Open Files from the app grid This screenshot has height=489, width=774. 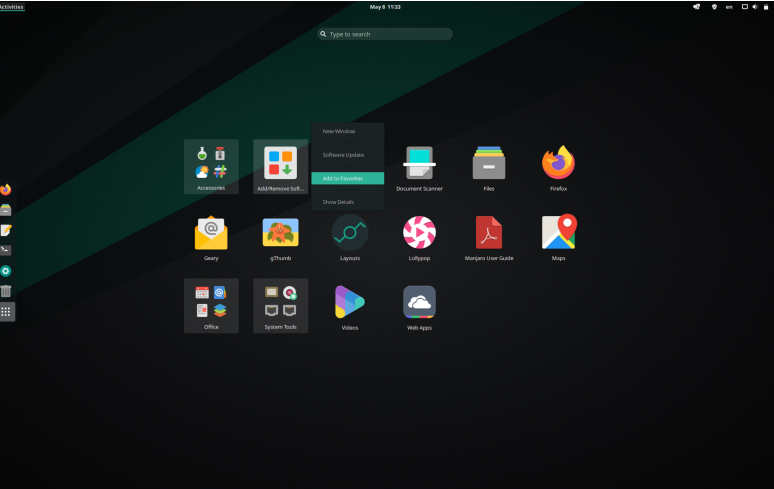[x=489, y=167]
